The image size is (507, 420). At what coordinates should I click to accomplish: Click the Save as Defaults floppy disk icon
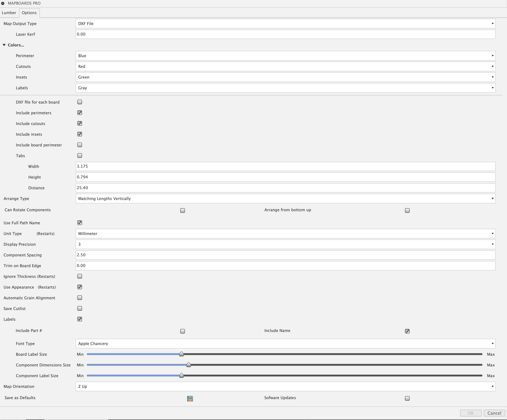click(190, 398)
